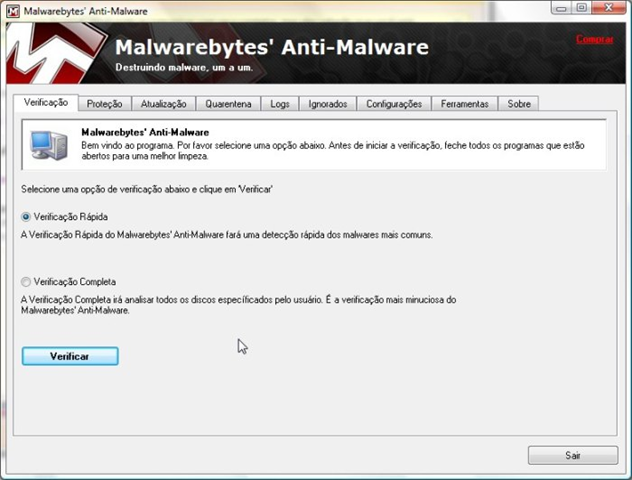Open the Proteção tab
Screen dimensions: 632x480
click(104, 104)
